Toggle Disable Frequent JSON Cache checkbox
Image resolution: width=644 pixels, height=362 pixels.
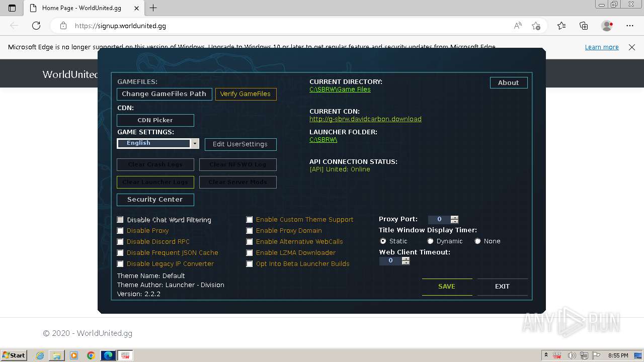(120, 253)
